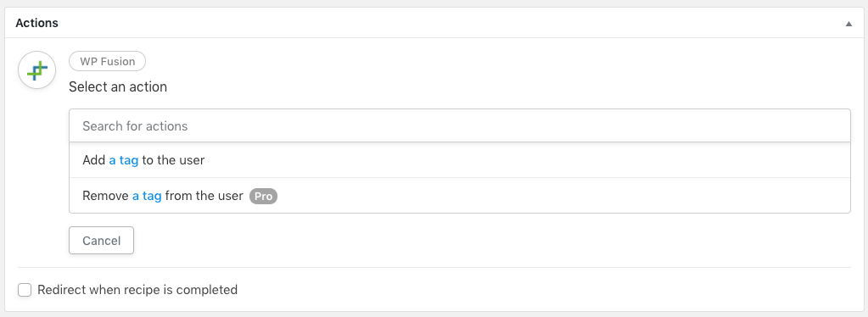The width and height of the screenshot is (868, 317).
Task: Click the blue 'a tag' link in Remove row
Action: click(147, 195)
